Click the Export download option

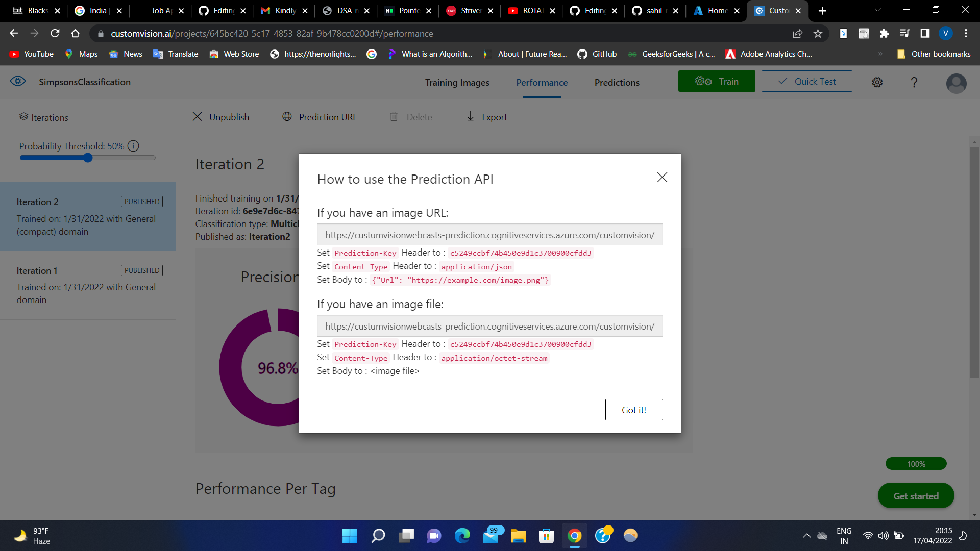(486, 117)
